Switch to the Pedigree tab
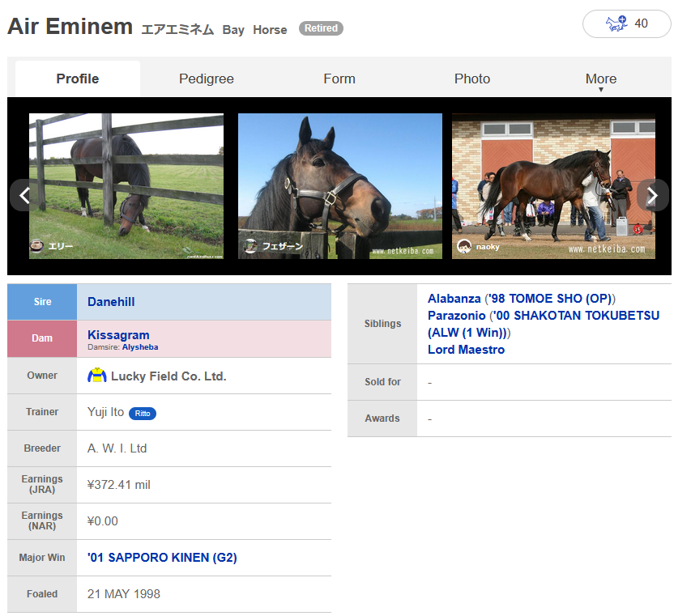This screenshot has height=616, width=691. pos(207,79)
